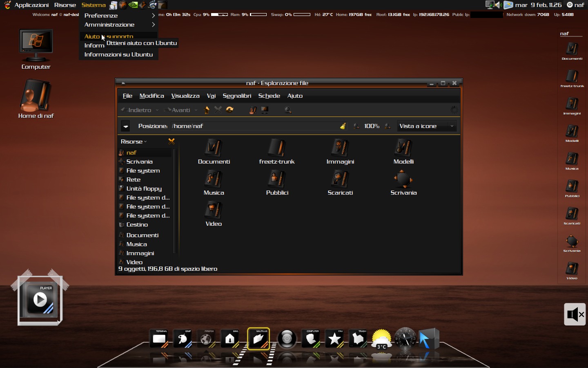Screen dimensions: 588x368
Task: Open the Risorse sidebar selector dropdown
Action: 134,141
